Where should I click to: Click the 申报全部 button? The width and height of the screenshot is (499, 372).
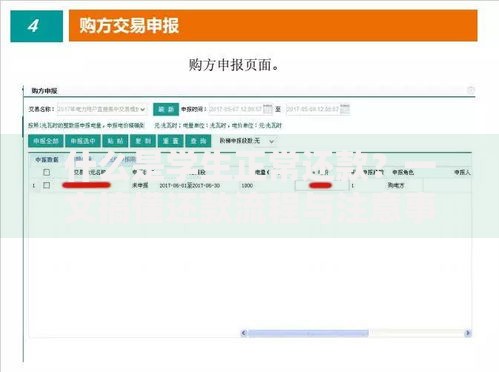coord(46,141)
